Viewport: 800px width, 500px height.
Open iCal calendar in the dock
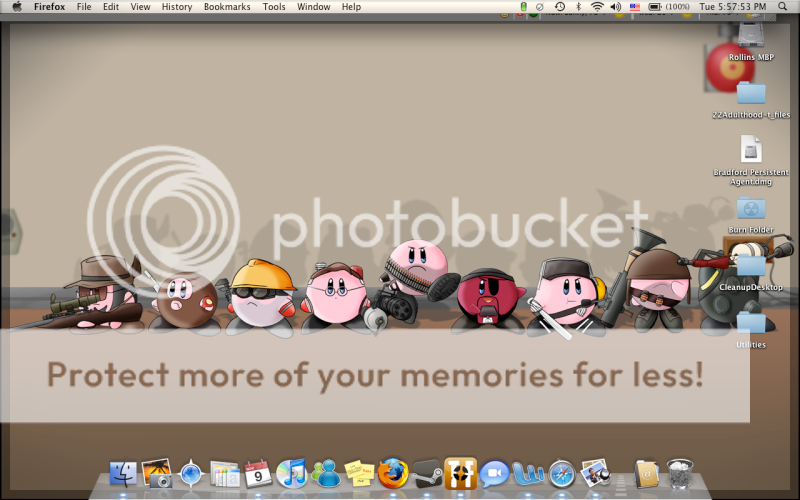[x=258, y=472]
